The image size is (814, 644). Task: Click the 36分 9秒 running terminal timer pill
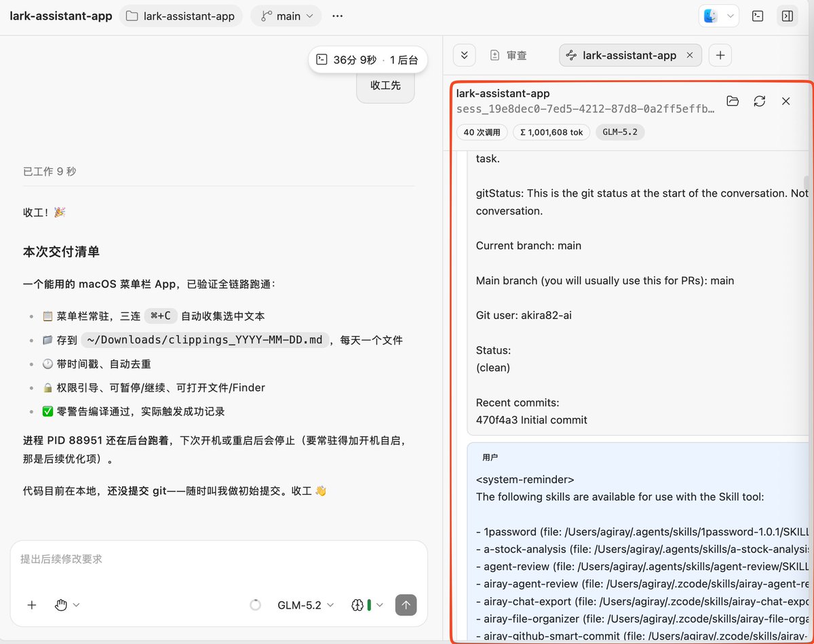point(368,60)
